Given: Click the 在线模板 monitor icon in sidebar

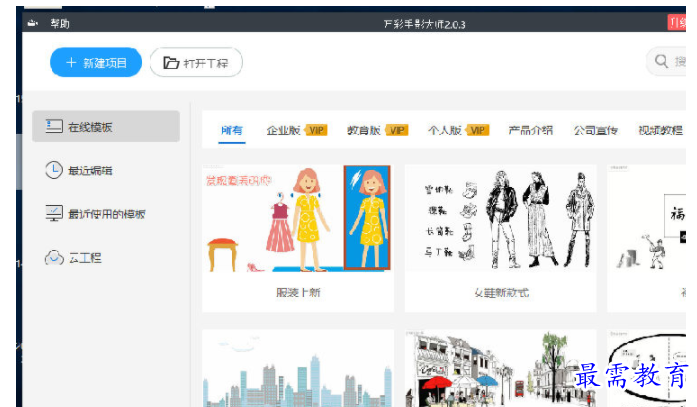Looking at the screenshot, I should coord(54,127).
